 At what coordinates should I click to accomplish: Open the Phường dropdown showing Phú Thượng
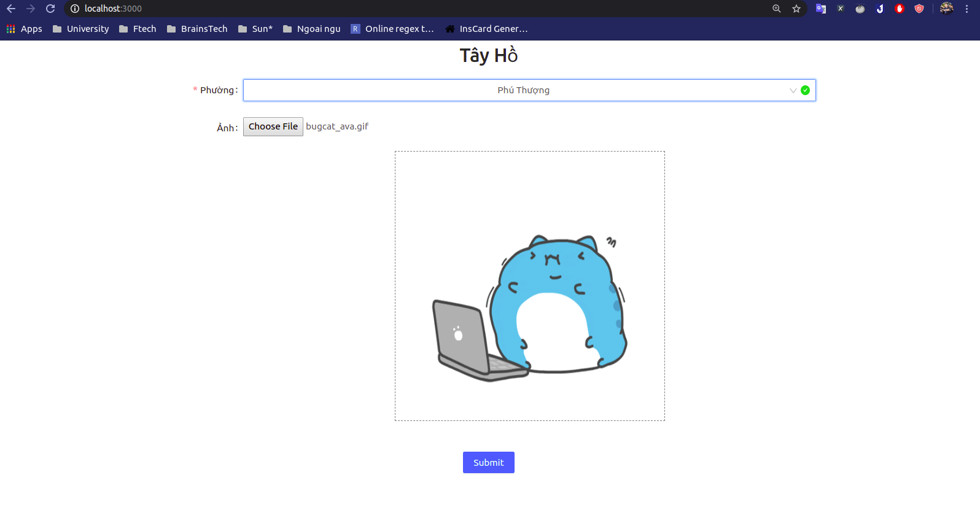(x=529, y=90)
